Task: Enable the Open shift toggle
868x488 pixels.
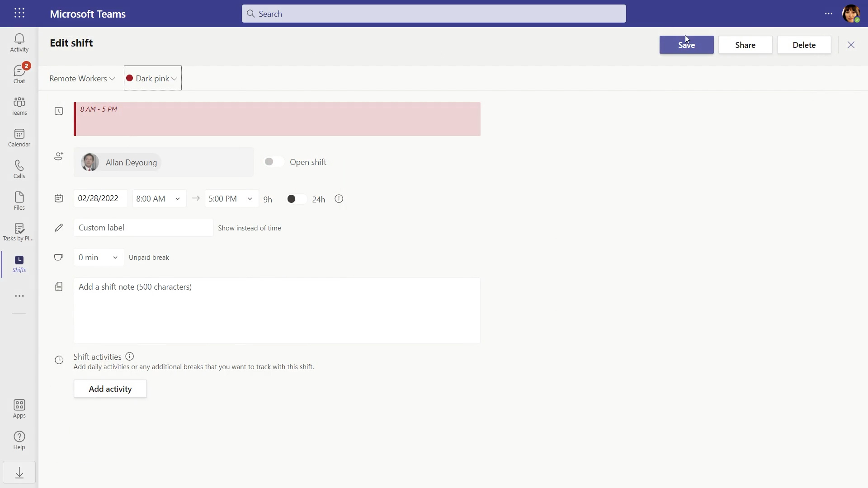Action: pyautogui.click(x=274, y=161)
